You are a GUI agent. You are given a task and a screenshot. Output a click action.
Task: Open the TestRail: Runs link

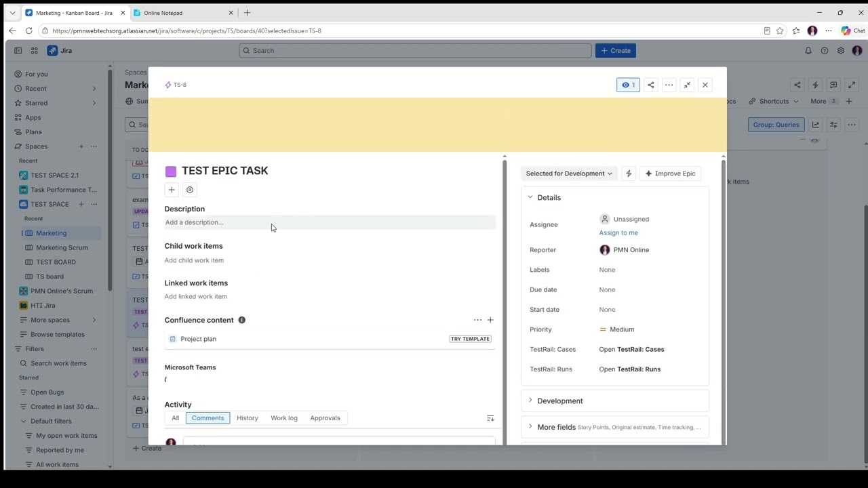pos(629,369)
